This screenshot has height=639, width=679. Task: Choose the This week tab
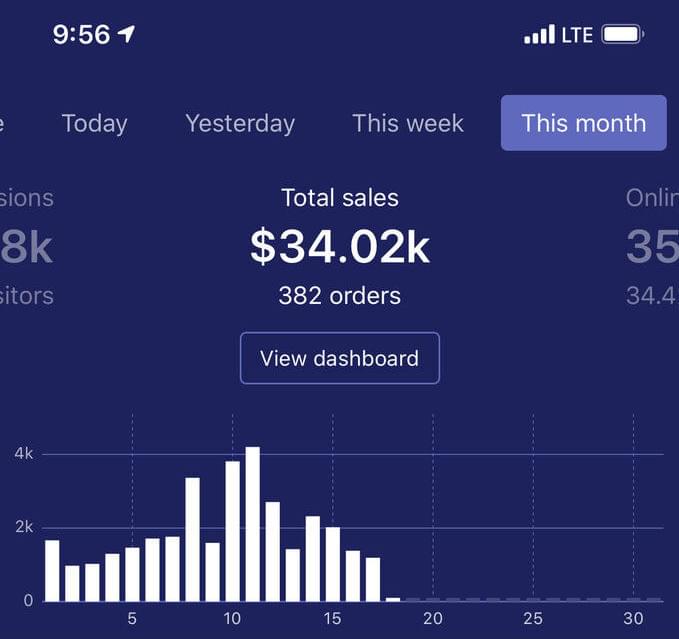point(408,123)
